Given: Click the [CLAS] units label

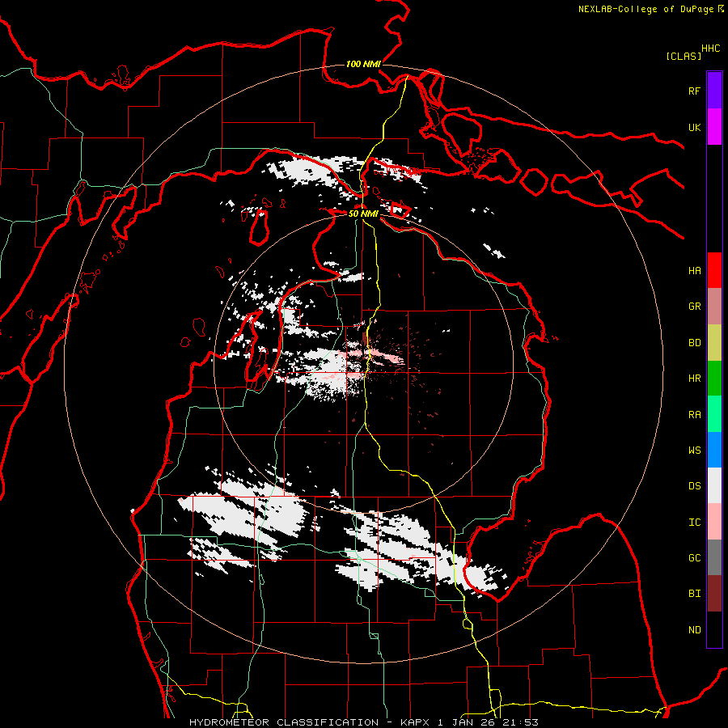Looking at the screenshot, I should coord(684,57).
